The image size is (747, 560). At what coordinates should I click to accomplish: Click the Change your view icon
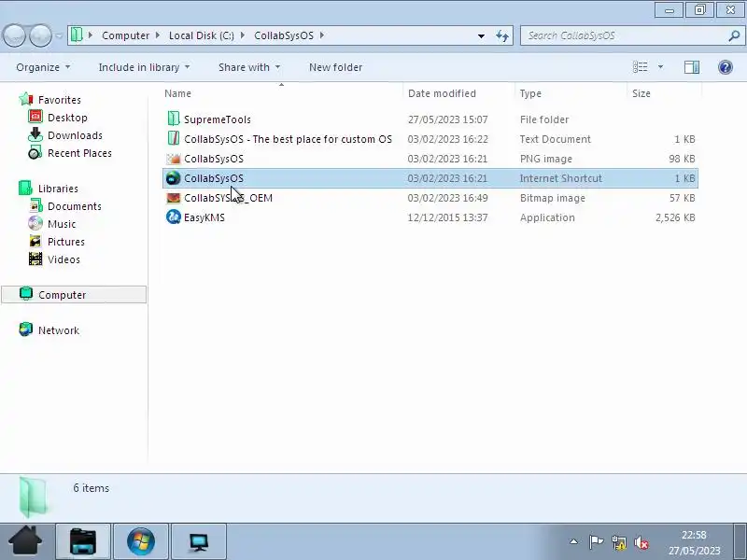640,67
